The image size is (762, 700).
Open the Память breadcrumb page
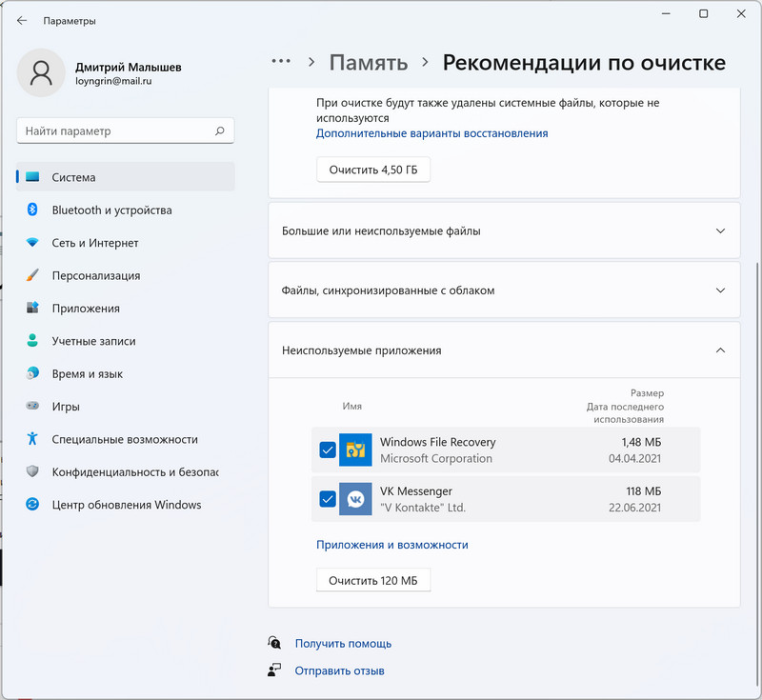(368, 62)
